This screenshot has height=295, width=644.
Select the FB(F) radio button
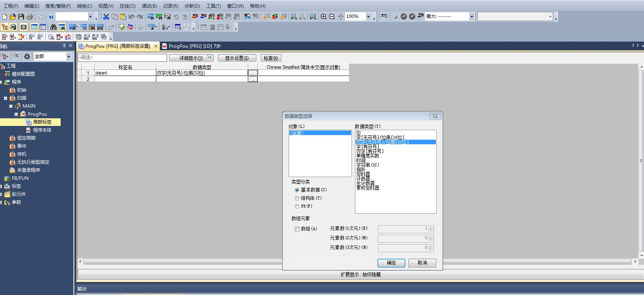click(x=297, y=206)
